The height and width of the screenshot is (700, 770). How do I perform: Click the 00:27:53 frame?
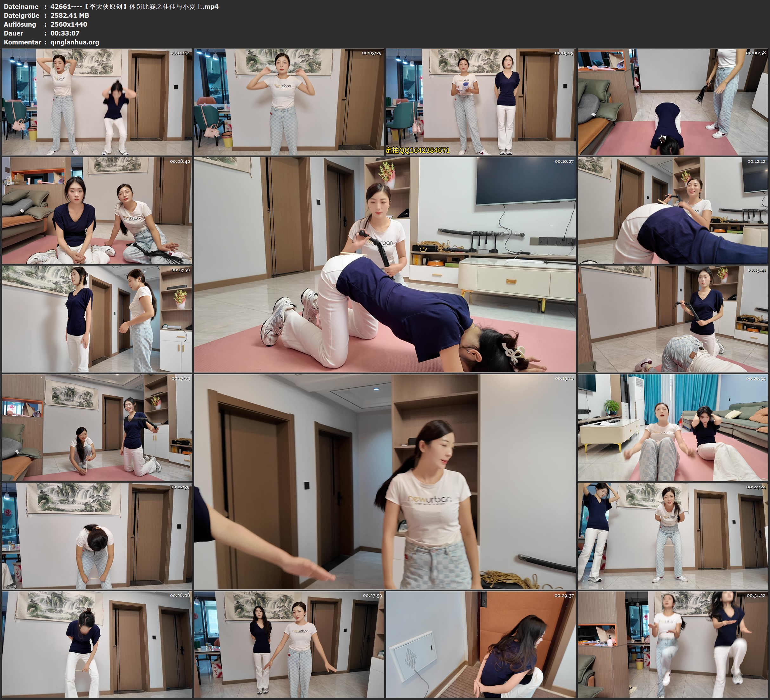click(x=289, y=644)
